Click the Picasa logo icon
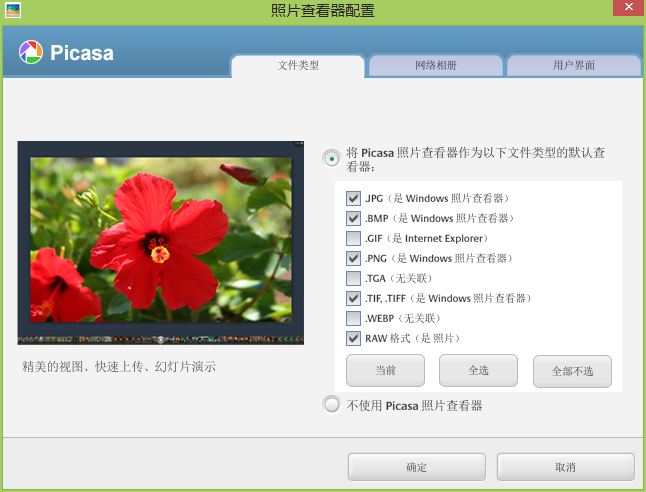Screen dimensions: 646x492 (x=31, y=52)
